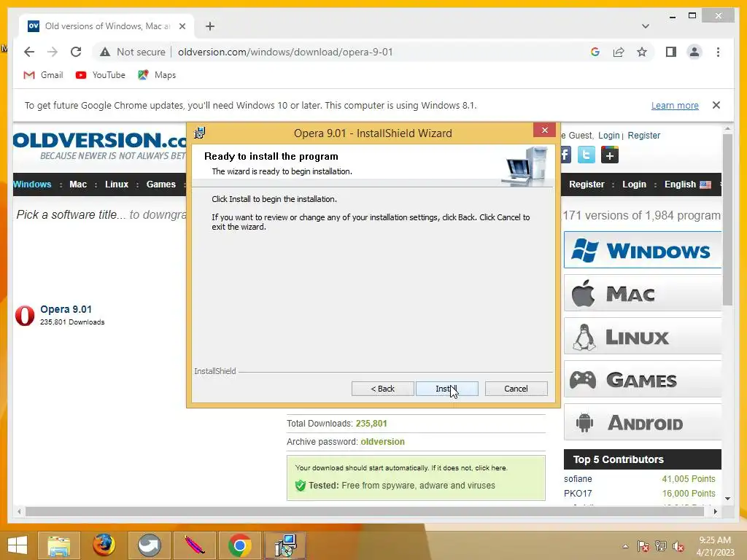Open Chrome three-dot menu
Image resolution: width=747 pixels, height=560 pixels.
click(x=718, y=52)
